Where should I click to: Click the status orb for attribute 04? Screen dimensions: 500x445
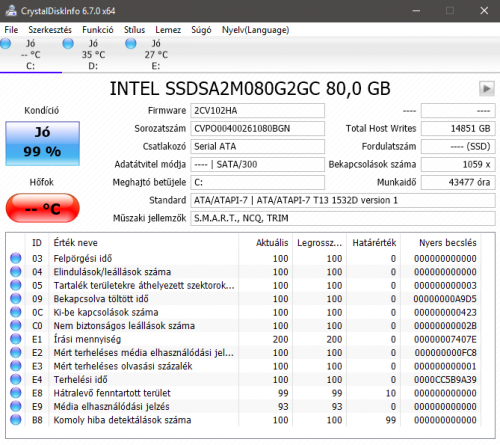pos(16,272)
